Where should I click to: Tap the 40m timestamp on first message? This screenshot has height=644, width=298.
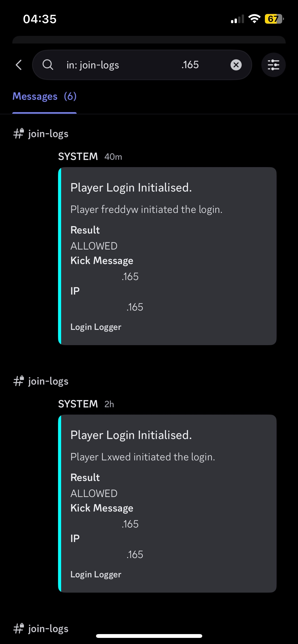(113, 157)
